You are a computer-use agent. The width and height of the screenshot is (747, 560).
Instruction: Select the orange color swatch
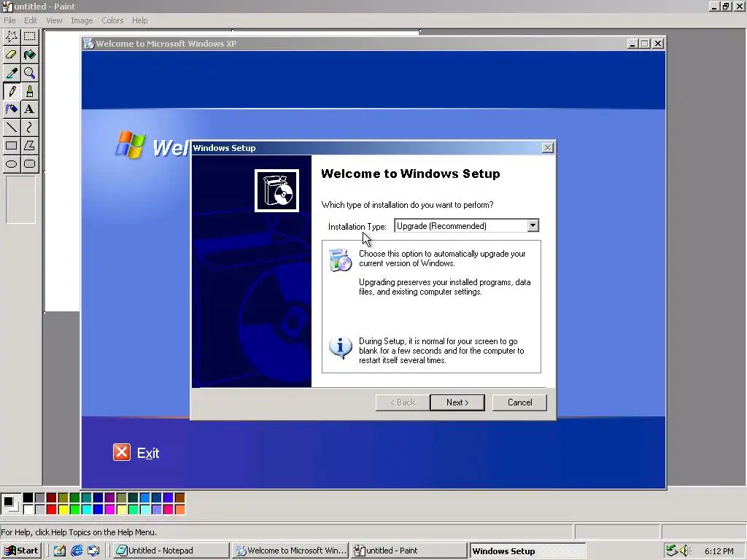(x=179, y=510)
